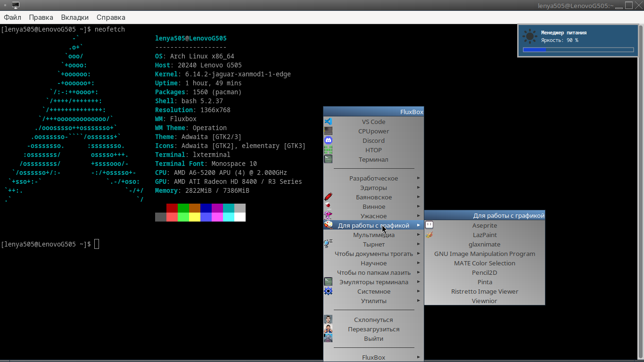Click the Выйти avatar icon
This screenshot has width=644, height=362.
(328, 338)
